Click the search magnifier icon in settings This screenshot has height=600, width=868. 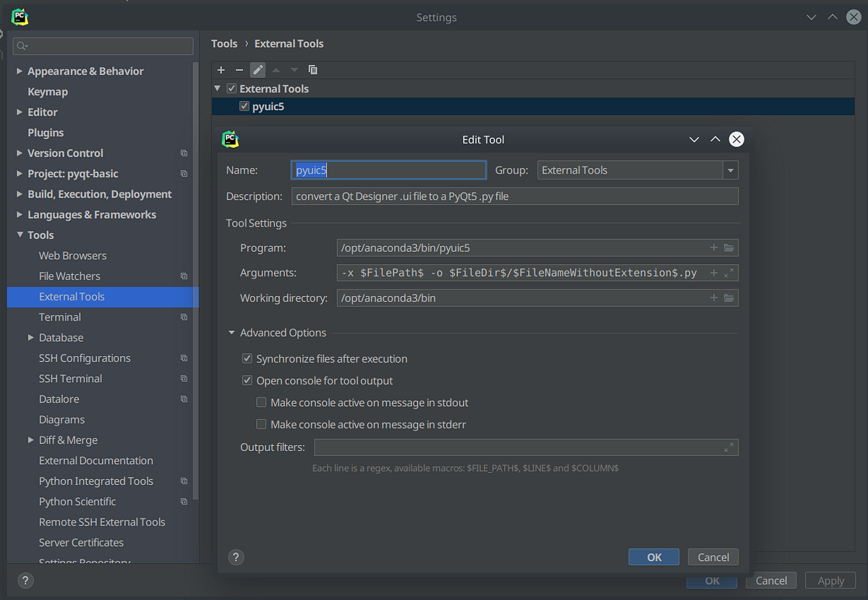22,46
